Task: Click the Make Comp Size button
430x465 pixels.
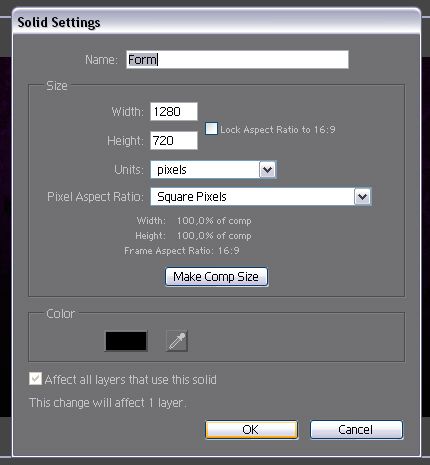Action: pyautogui.click(x=217, y=277)
